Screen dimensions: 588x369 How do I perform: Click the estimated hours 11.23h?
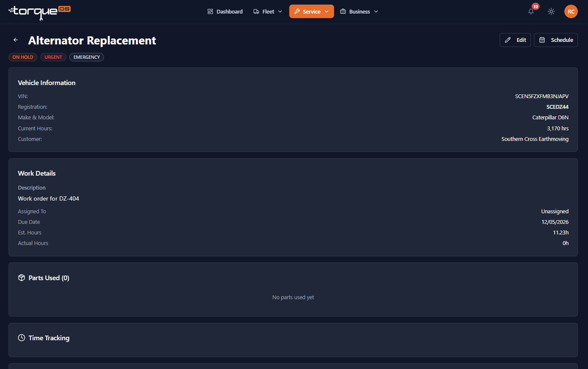point(561,233)
